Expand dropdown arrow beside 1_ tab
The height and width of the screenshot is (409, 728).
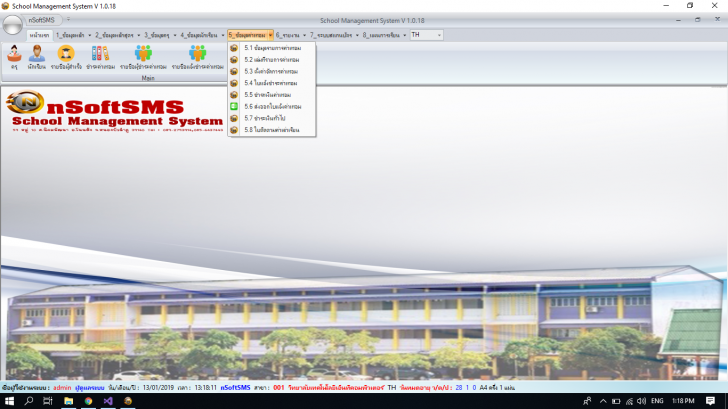(x=90, y=35)
